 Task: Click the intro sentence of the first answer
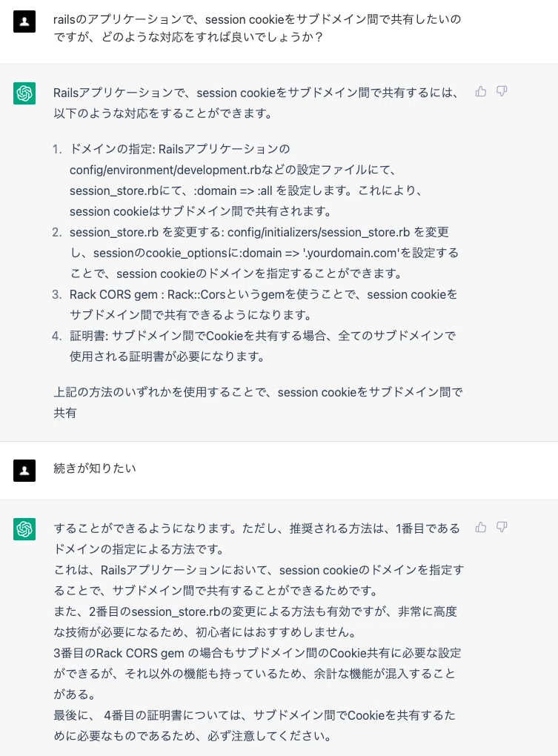(256, 103)
